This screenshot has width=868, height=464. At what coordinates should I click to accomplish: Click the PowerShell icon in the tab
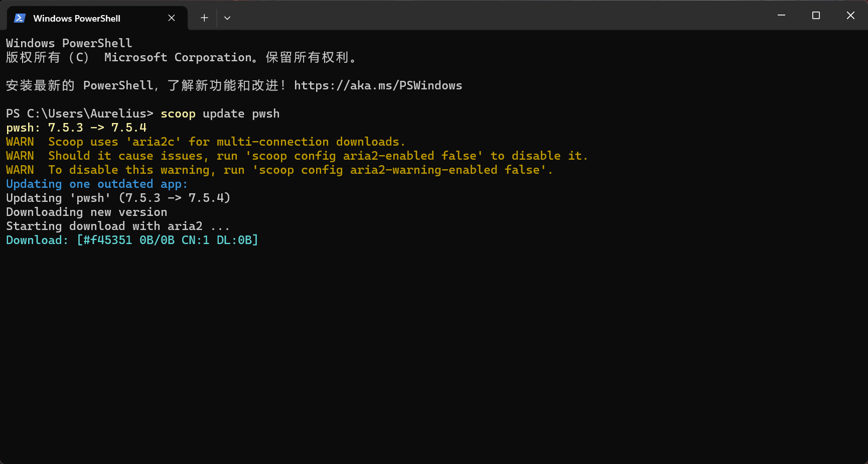coord(20,18)
